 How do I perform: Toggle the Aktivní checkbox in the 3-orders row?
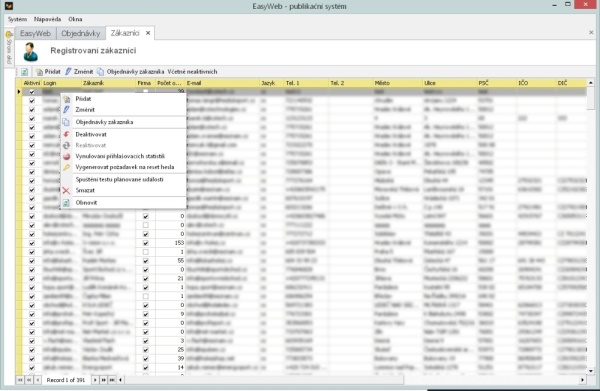(x=32, y=341)
